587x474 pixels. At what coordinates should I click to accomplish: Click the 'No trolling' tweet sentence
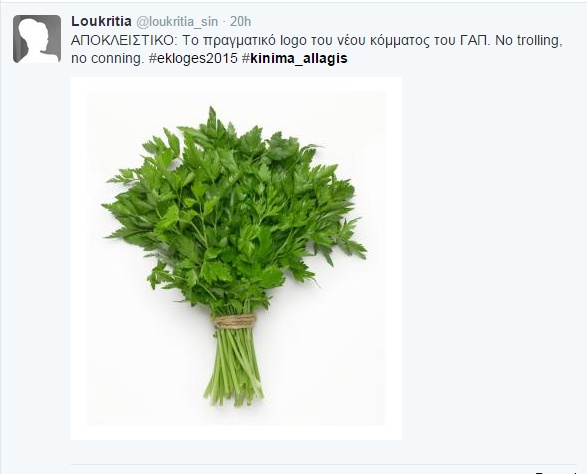click(529, 40)
